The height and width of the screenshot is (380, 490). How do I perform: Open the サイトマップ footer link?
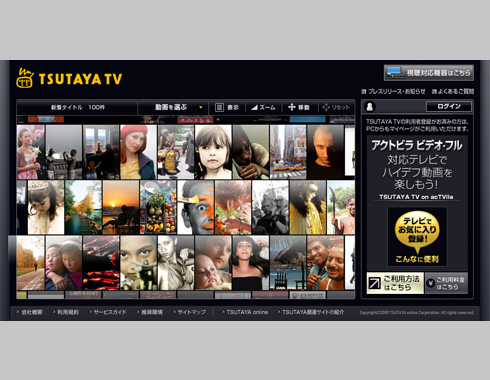(x=189, y=312)
